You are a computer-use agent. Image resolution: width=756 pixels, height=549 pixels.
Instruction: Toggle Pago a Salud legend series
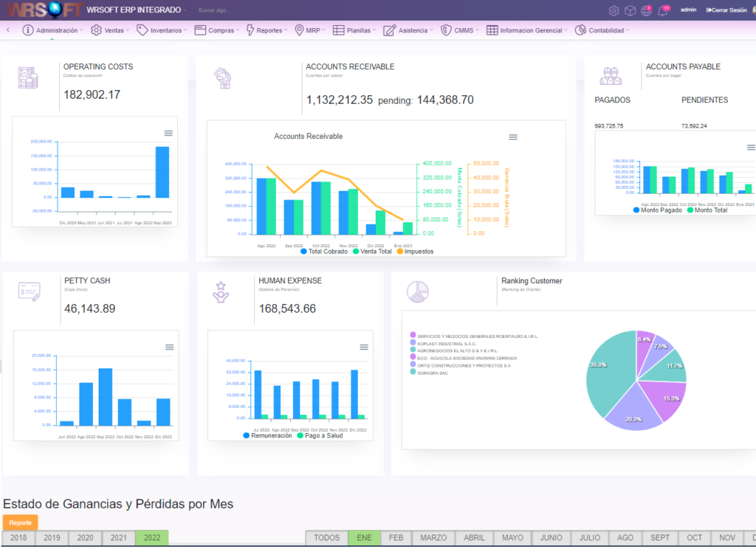[x=319, y=435]
